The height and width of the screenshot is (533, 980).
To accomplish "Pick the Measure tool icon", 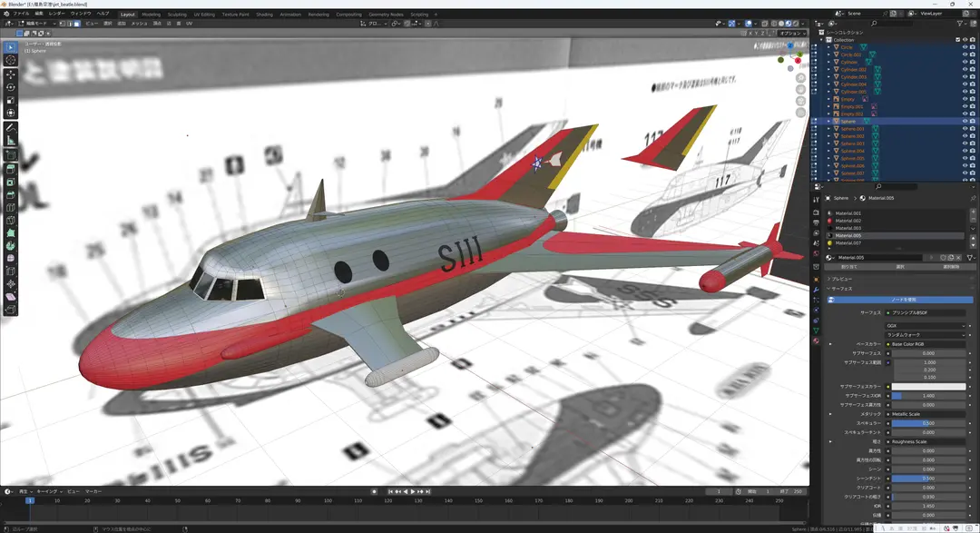I will pos(11,140).
